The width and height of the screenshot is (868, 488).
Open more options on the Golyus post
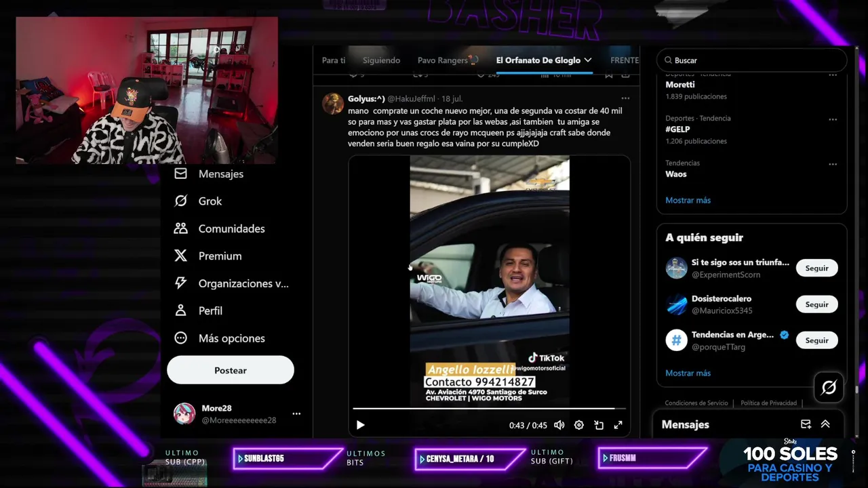tap(625, 98)
